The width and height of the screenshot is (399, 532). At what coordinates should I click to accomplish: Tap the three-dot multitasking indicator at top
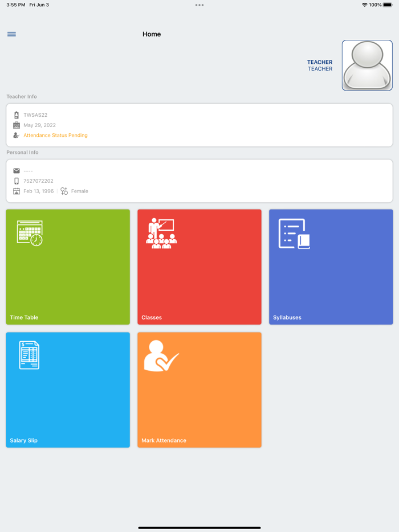(x=199, y=5)
